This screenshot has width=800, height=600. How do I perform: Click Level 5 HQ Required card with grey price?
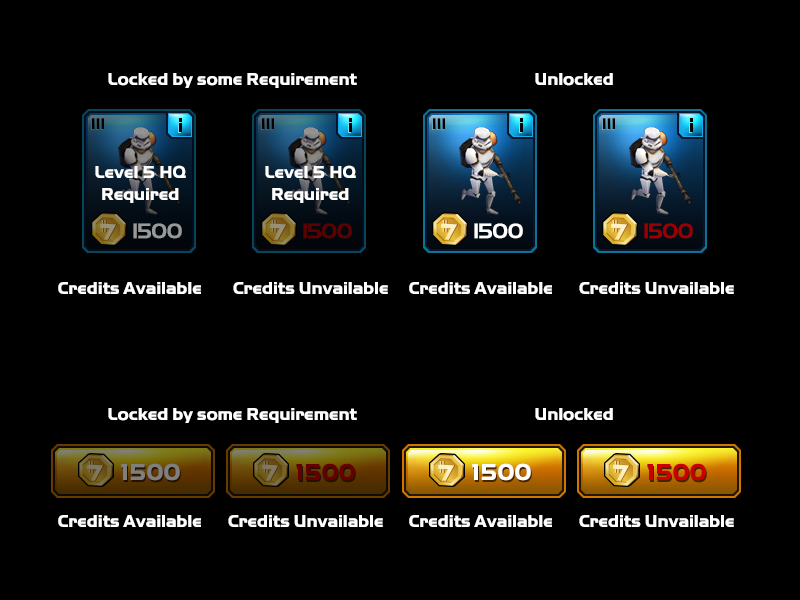click(139, 181)
